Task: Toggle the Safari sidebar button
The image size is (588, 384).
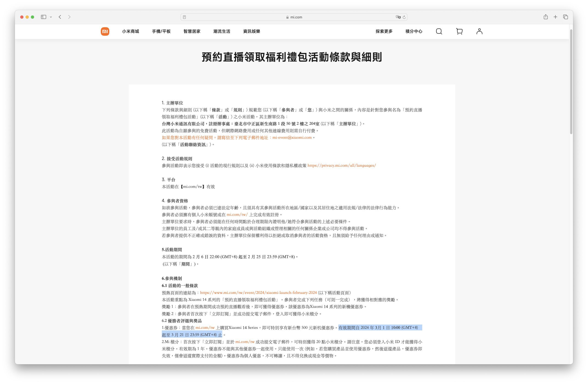Action: coord(43,17)
